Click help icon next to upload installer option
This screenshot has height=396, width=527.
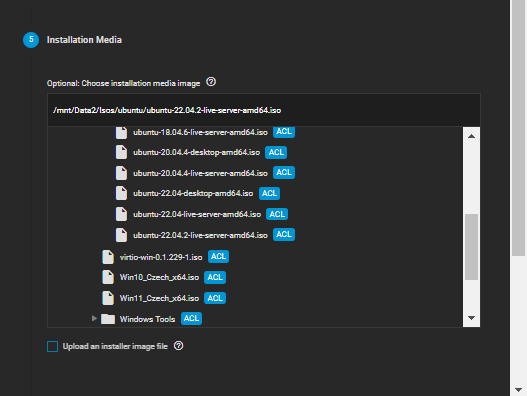pyautogui.click(x=178, y=346)
